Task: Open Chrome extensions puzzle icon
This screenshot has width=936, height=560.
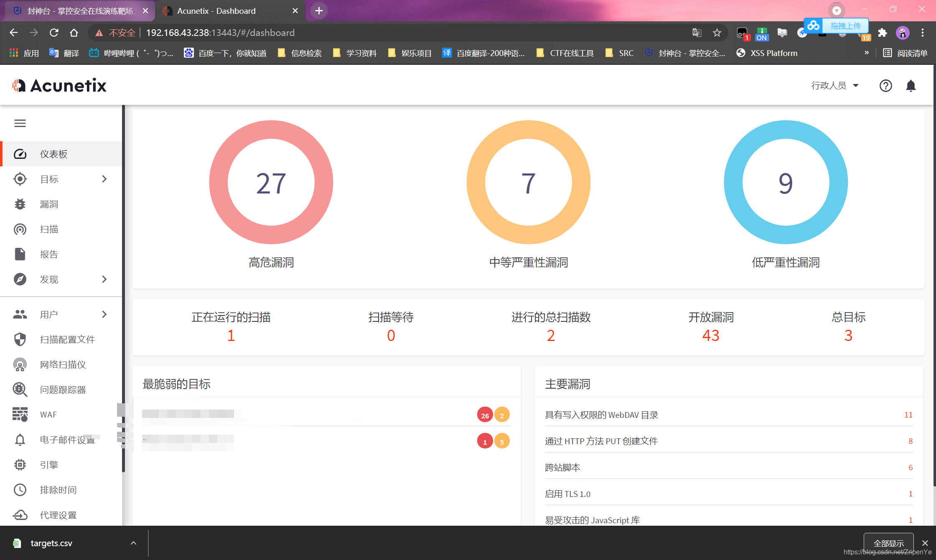Action: [883, 33]
